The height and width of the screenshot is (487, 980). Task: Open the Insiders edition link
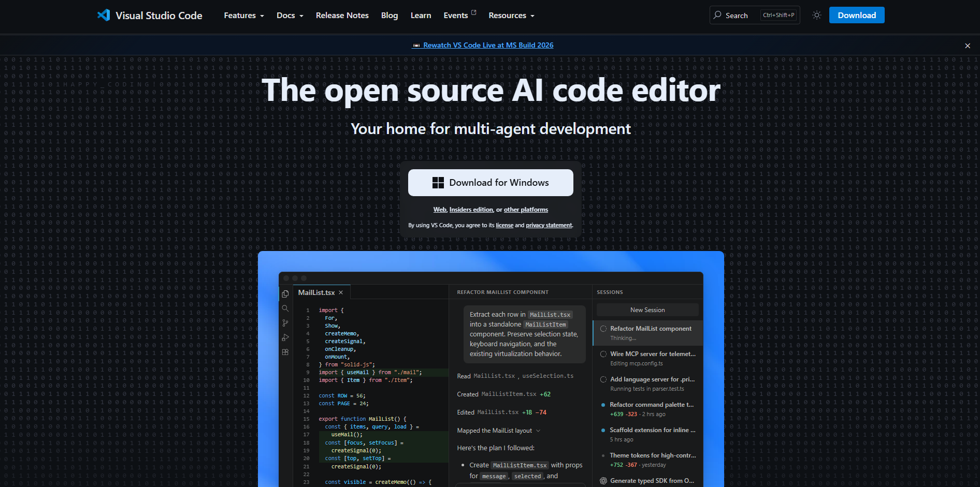pyautogui.click(x=471, y=210)
